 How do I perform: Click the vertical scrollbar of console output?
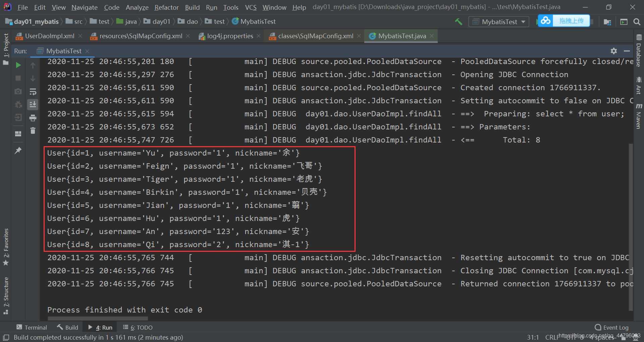click(631, 227)
